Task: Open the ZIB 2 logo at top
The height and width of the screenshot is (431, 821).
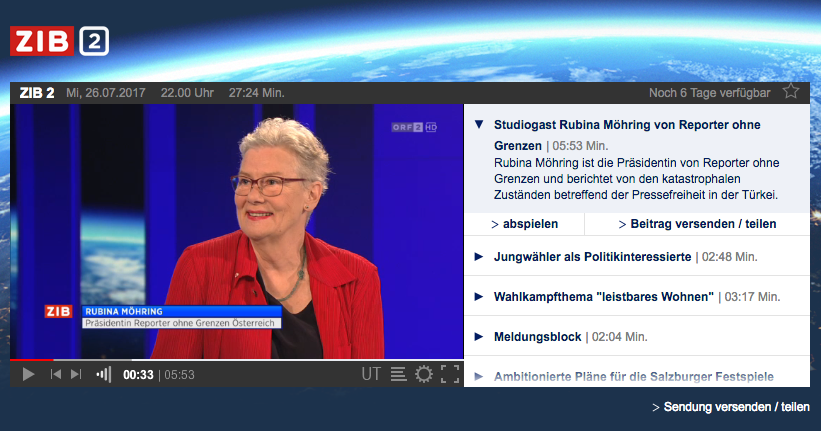Action: (x=59, y=41)
